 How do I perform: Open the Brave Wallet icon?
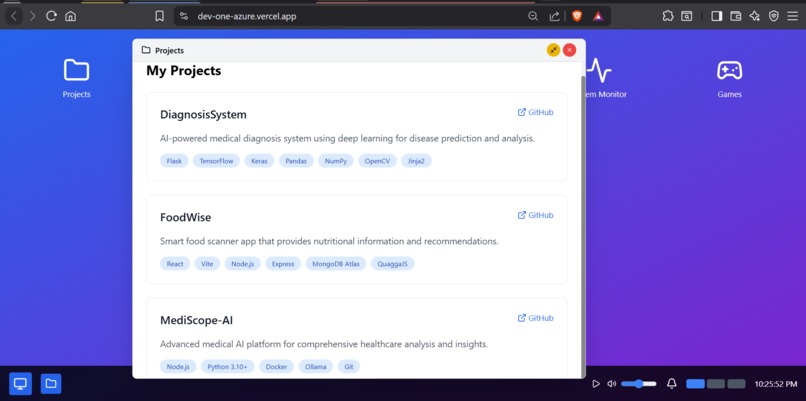coord(736,16)
